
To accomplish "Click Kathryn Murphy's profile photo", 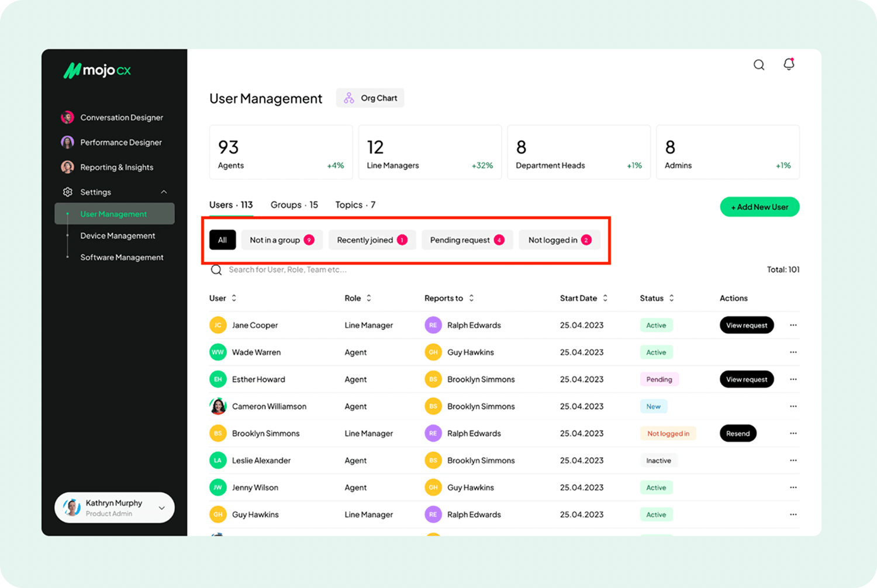I will [x=72, y=507].
